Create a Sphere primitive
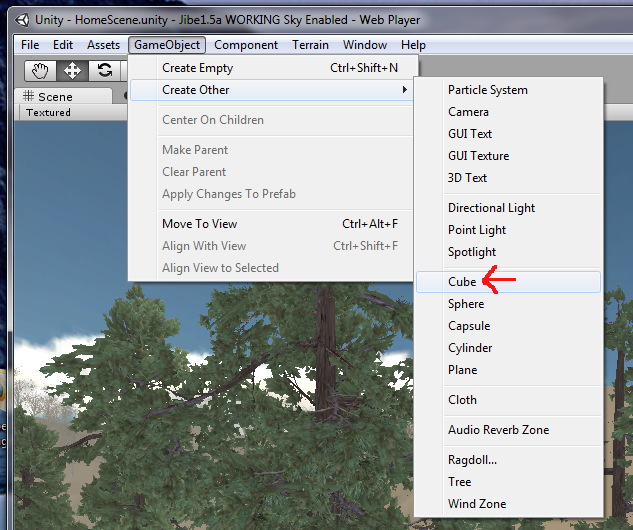Screen dimensions: 633x530 coord(466,304)
